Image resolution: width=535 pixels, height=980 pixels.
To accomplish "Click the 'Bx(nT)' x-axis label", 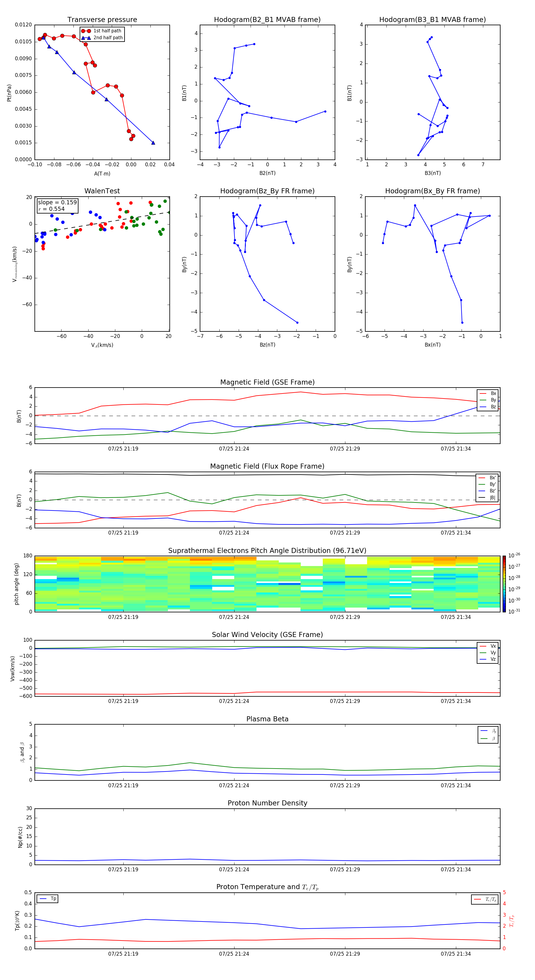I will (432, 345).
